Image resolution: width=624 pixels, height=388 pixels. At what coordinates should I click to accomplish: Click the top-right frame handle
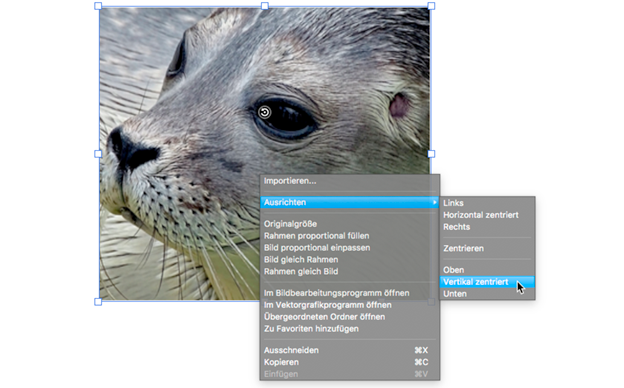click(x=431, y=6)
